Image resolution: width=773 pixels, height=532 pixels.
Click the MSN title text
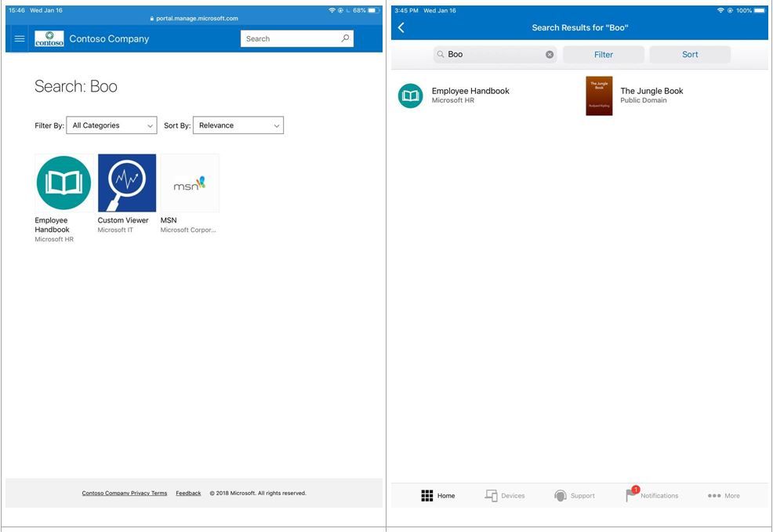point(168,220)
